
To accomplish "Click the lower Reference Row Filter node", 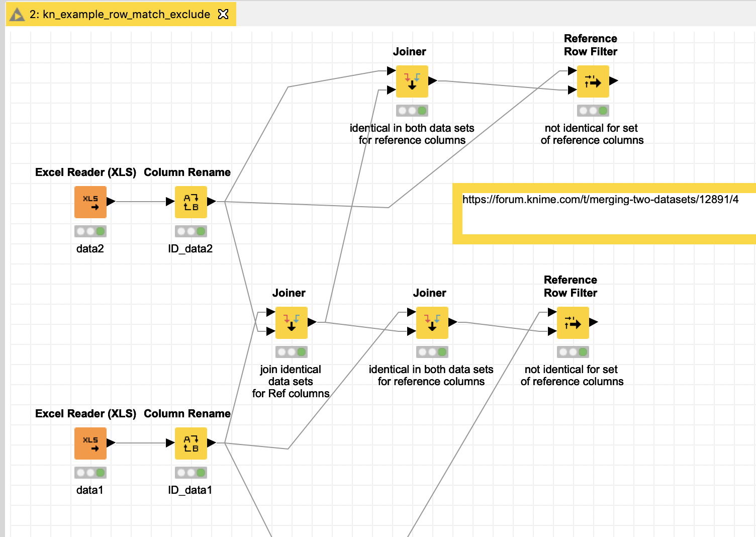I will [x=573, y=323].
